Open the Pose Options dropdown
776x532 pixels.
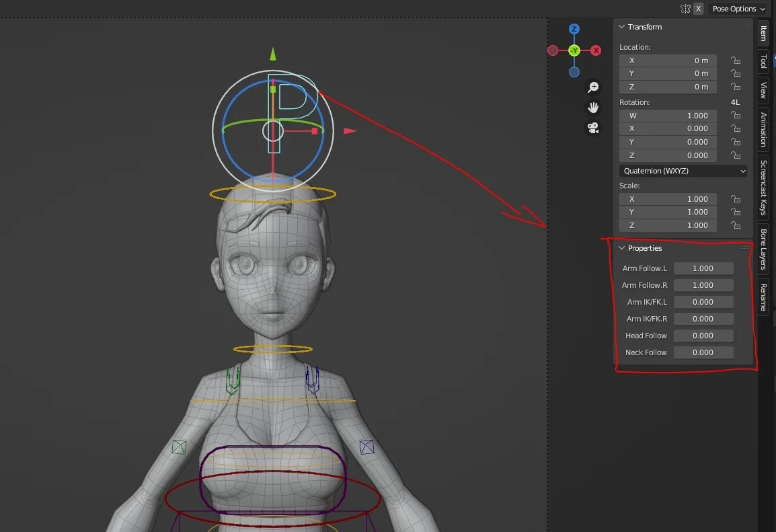tap(738, 8)
